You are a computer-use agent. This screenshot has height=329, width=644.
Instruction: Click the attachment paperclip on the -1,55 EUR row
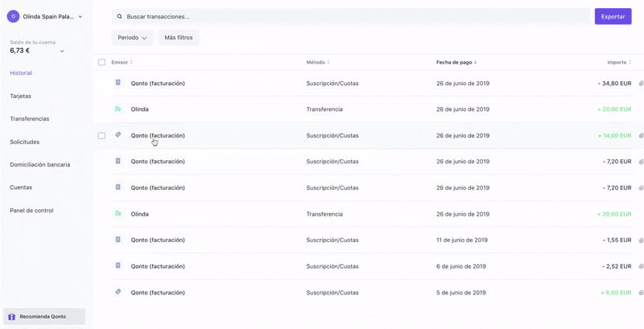click(x=641, y=240)
